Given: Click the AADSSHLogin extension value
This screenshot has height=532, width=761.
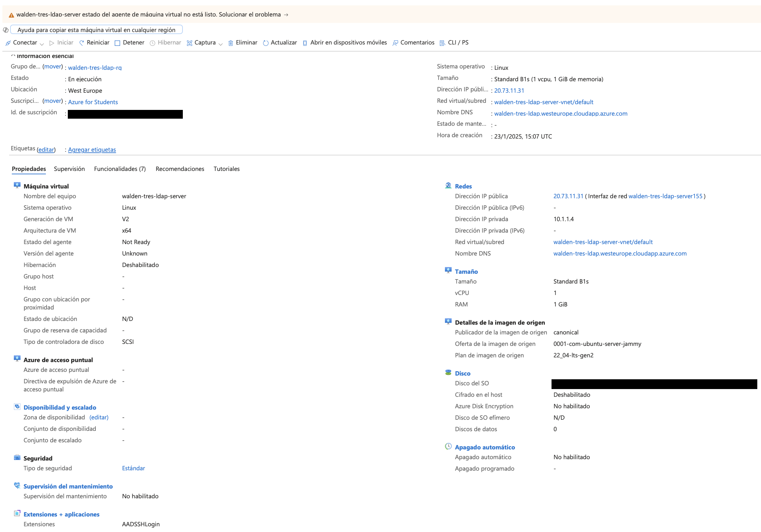Looking at the screenshot, I should pos(141,524).
